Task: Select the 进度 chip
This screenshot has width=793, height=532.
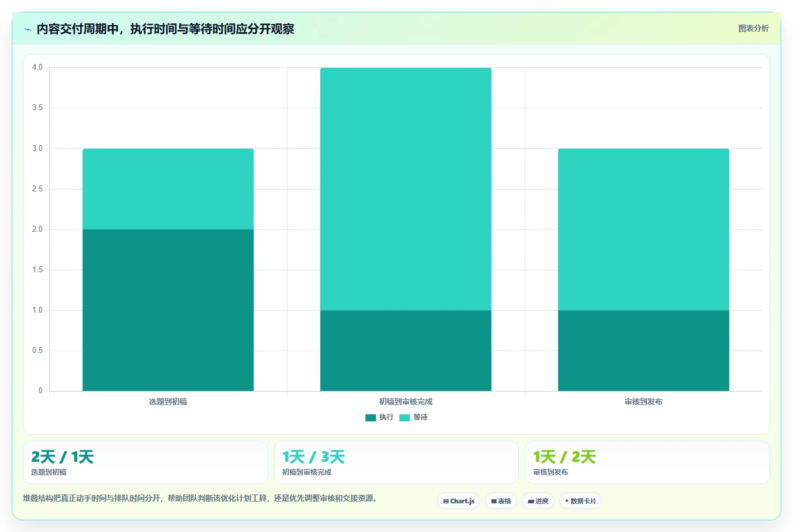Action: pos(538,501)
